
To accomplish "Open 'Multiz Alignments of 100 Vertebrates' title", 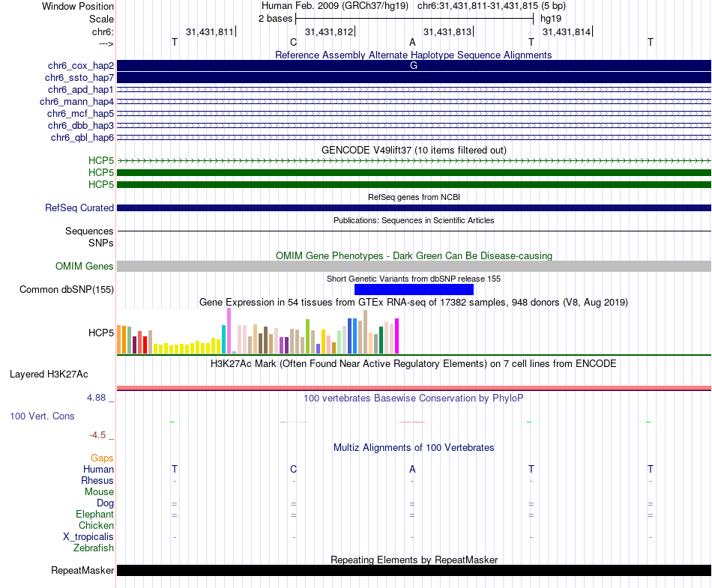I will (414, 447).
